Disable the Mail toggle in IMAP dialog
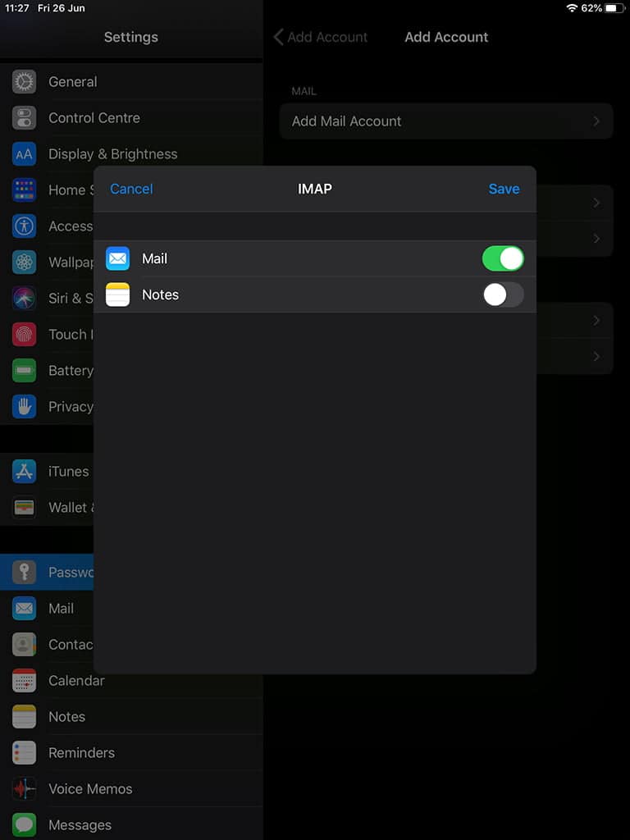This screenshot has width=630, height=840. (503, 258)
